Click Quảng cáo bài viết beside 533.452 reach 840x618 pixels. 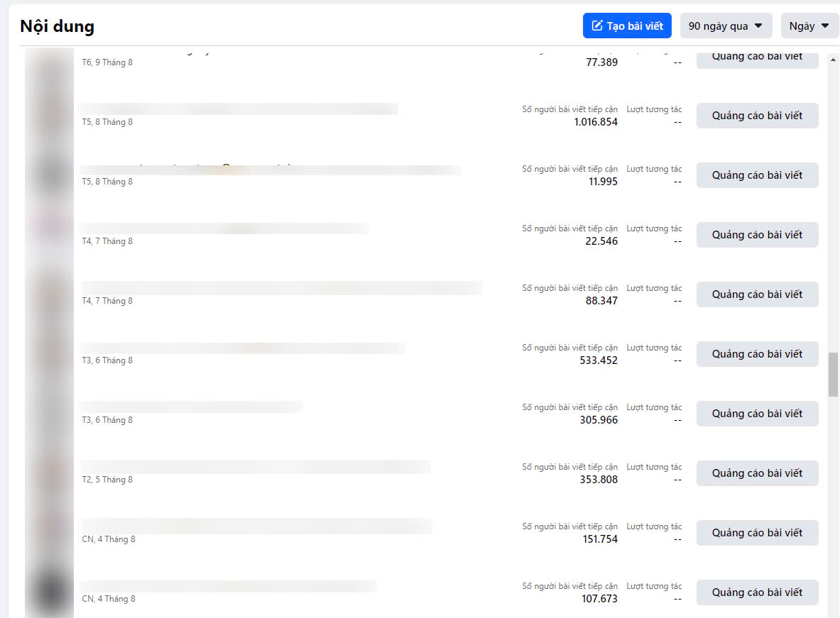coord(757,354)
